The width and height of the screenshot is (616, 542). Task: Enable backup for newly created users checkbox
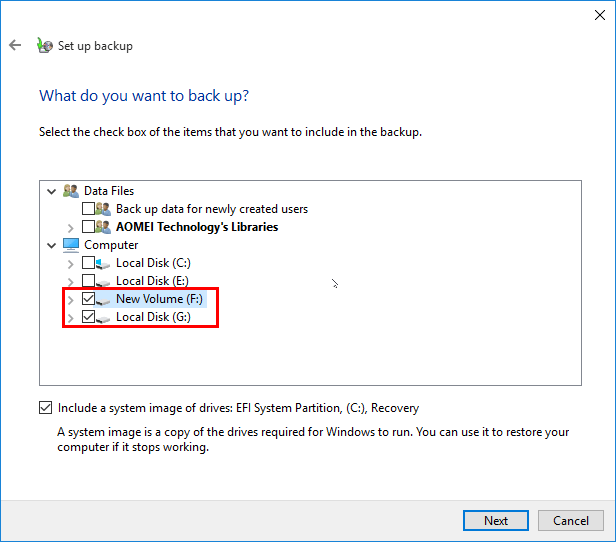[88, 209]
